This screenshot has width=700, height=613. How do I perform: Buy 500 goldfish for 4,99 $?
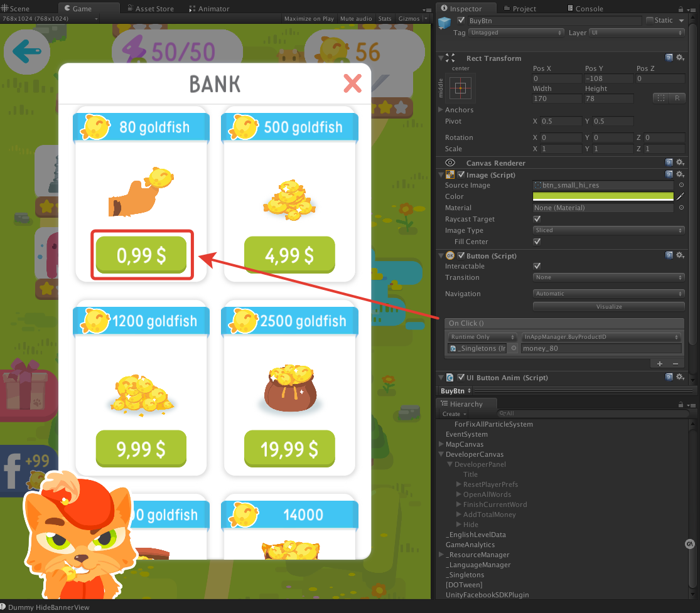tap(289, 255)
